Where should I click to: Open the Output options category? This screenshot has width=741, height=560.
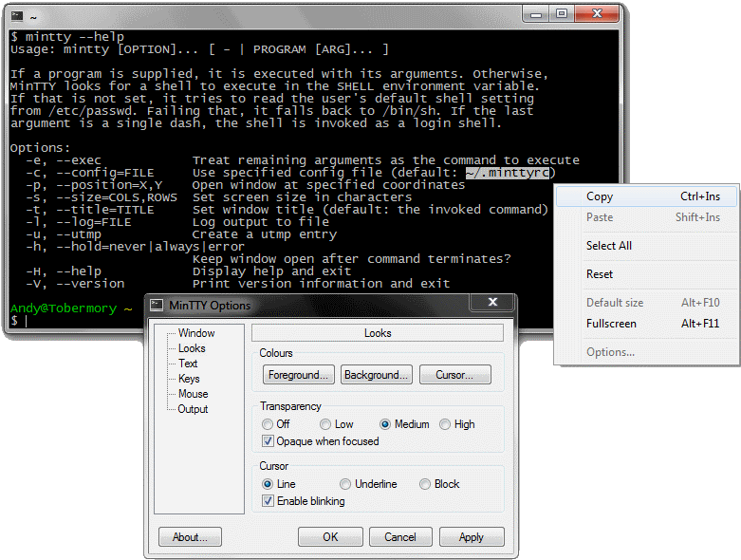[193, 409]
